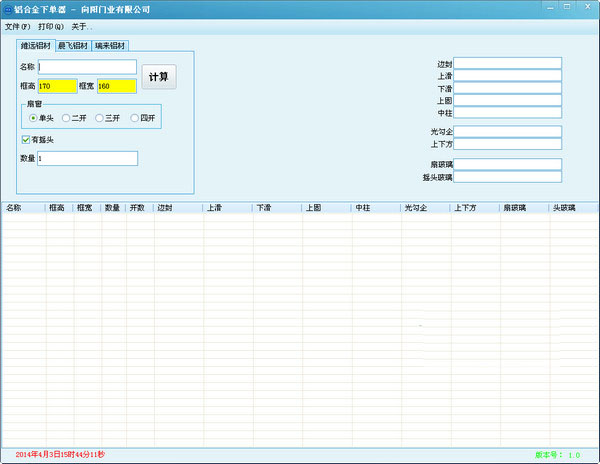600x464 pixels.
Task: Switch to the 晨飞铝材 tab
Action: (x=72, y=46)
